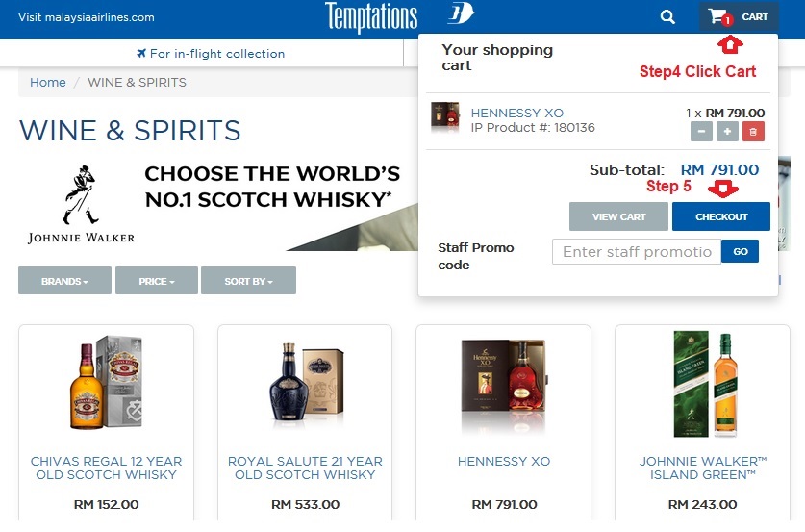Go to Home breadcrumb link
Viewport: 805px width, 532px height.
pos(47,83)
